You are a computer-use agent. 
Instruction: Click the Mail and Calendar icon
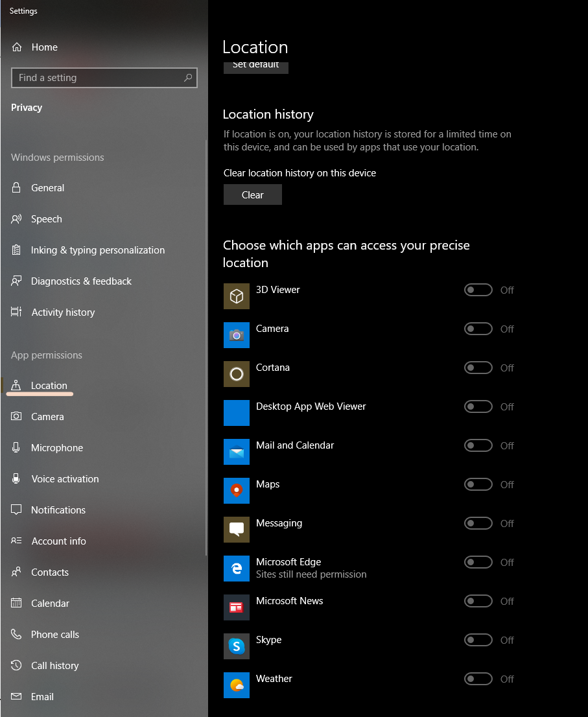pyautogui.click(x=237, y=452)
